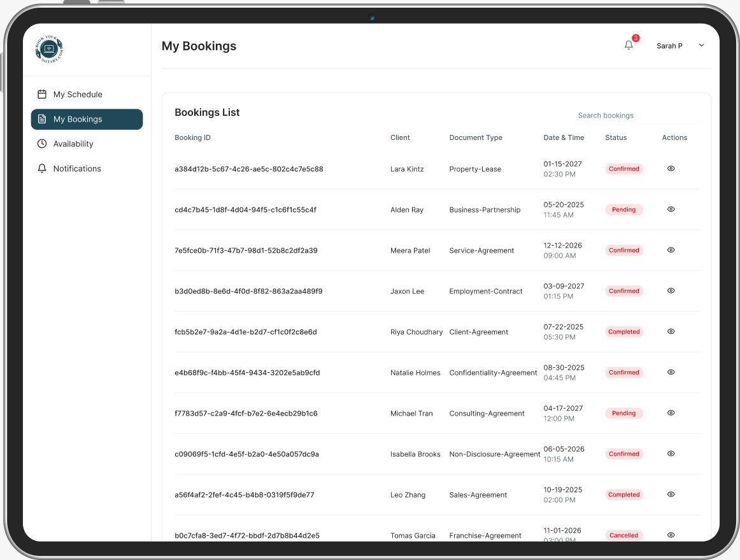View booking details for Lara Kintz
Viewport: 740px width, 560px height.
click(671, 169)
